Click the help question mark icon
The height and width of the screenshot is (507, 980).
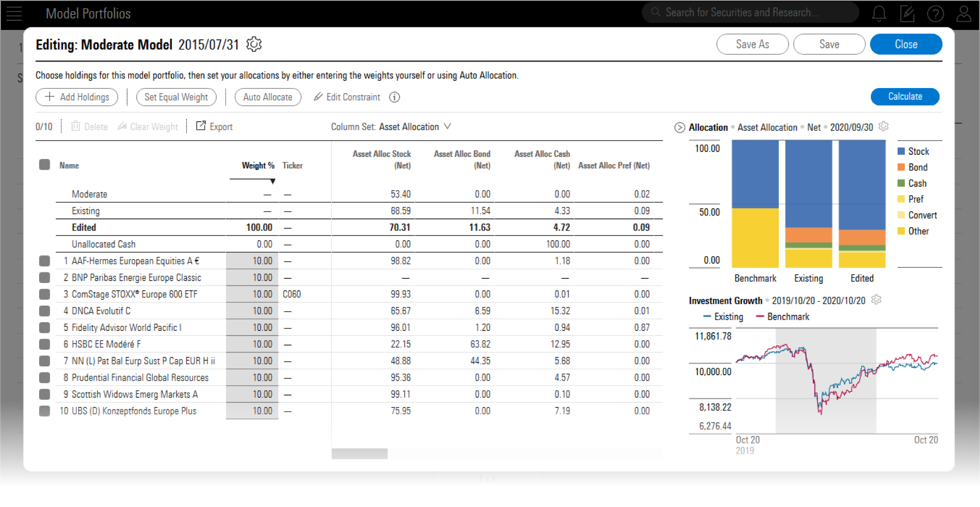935,13
